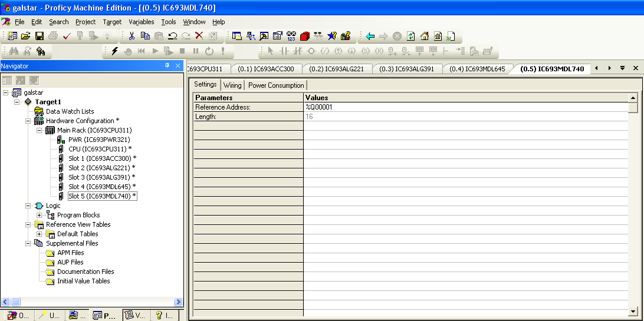
Task: Open the Tools menu
Action: pos(169,22)
